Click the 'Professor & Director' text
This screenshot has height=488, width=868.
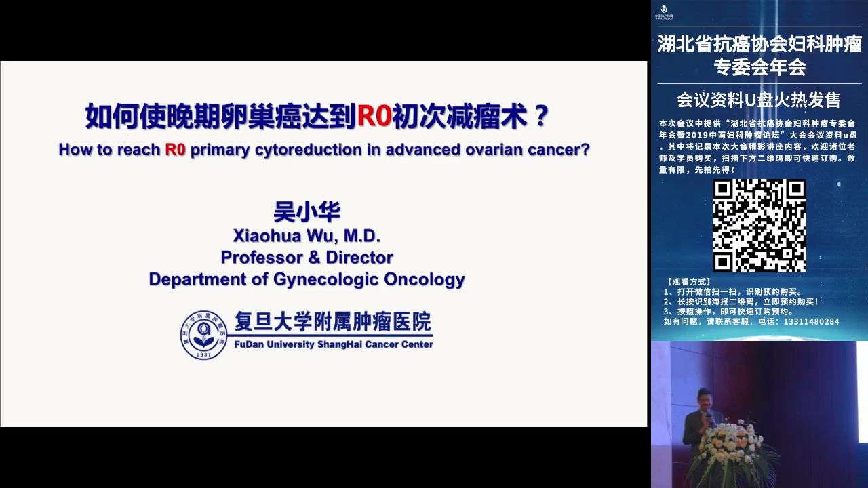(307, 258)
